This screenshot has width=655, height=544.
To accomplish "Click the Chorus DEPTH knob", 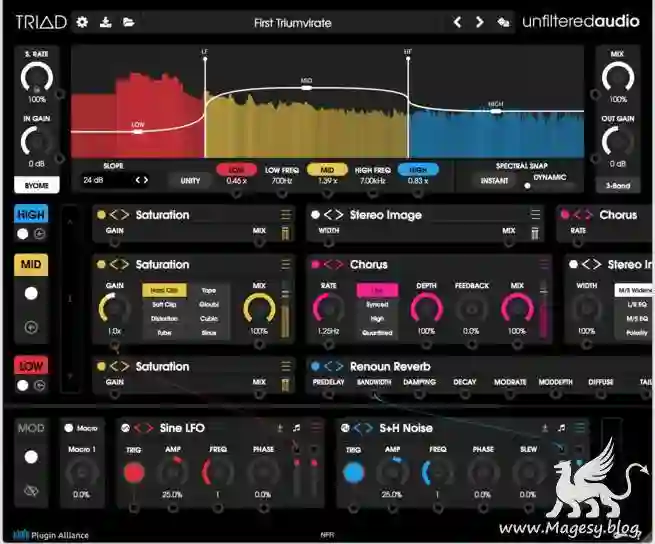I will click(x=426, y=308).
